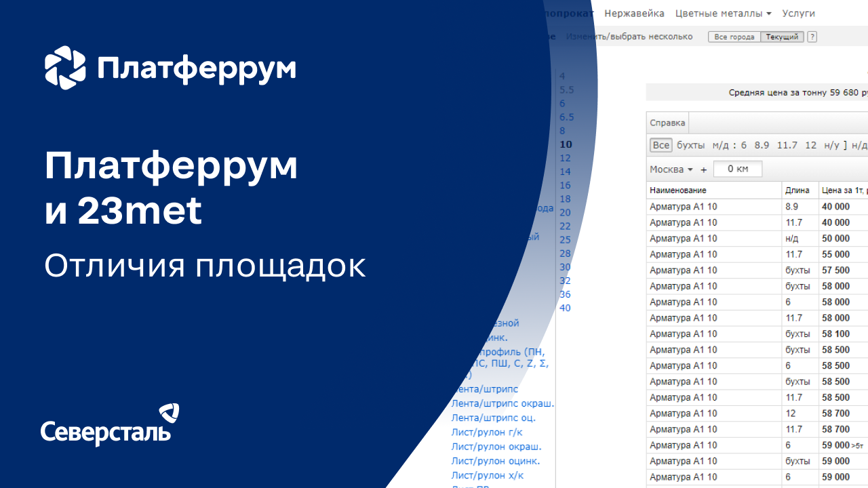The image size is (868, 488).
Task: Click the bold diameter 10 size
Action: point(566,144)
